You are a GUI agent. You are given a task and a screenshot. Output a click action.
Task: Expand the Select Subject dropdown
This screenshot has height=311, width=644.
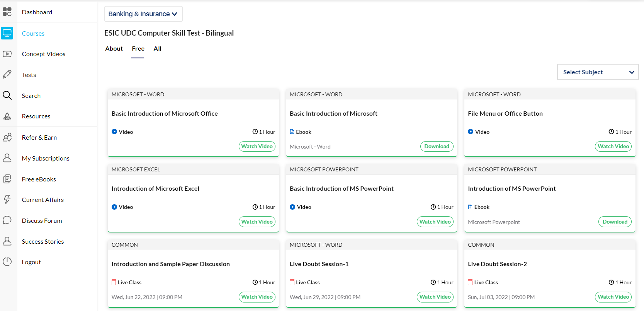(x=598, y=72)
